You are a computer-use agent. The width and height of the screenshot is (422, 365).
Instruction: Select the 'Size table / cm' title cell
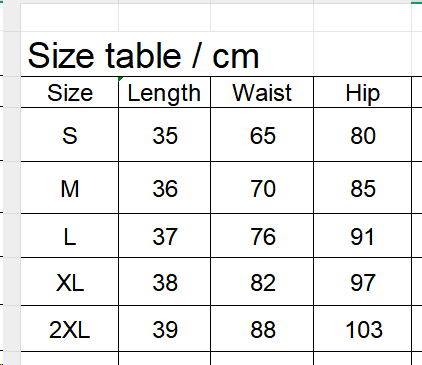click(167, 54)
